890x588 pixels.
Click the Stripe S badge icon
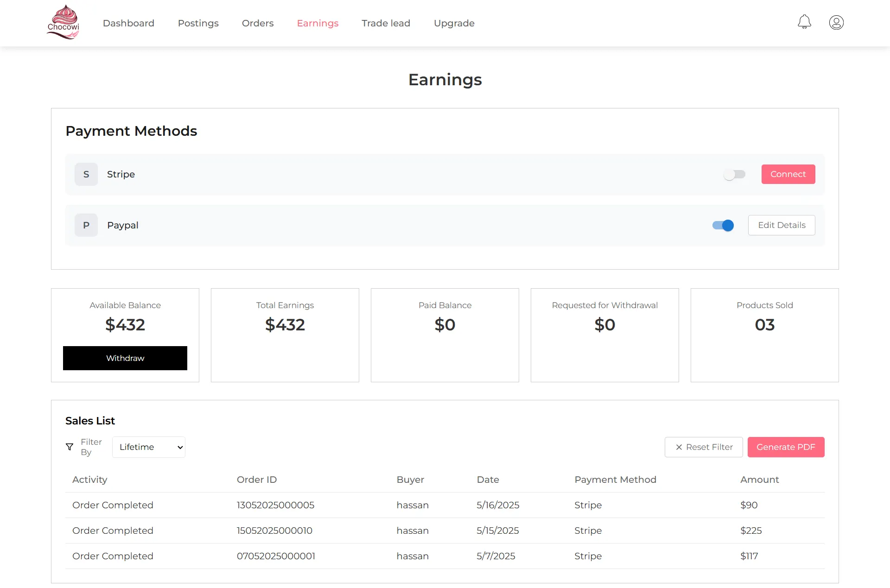point(86,174)
